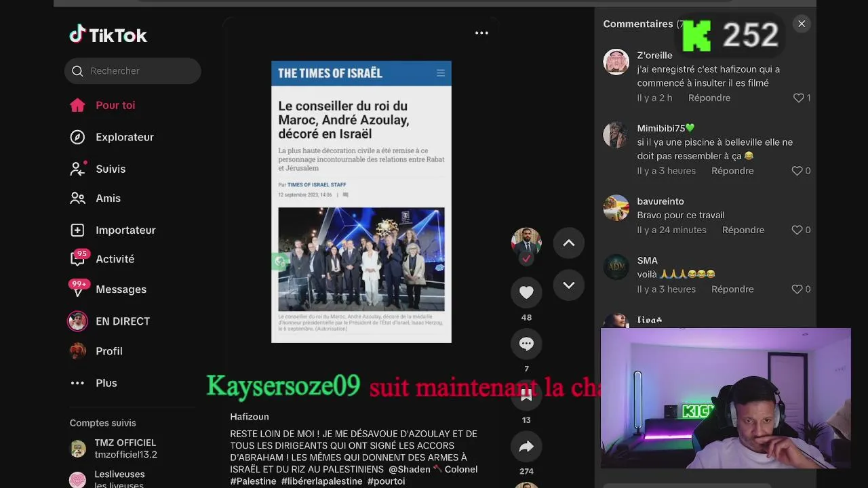
Task: Click the #pourtoi hashtag
Action: click(386, 481)
